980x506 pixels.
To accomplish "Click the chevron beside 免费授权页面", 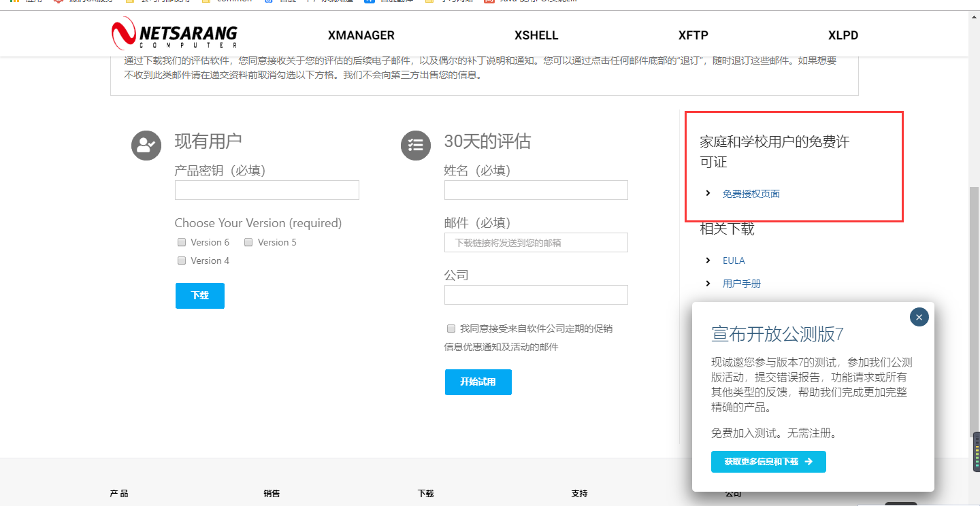I will pyautogui.click(x=708, y=193).
